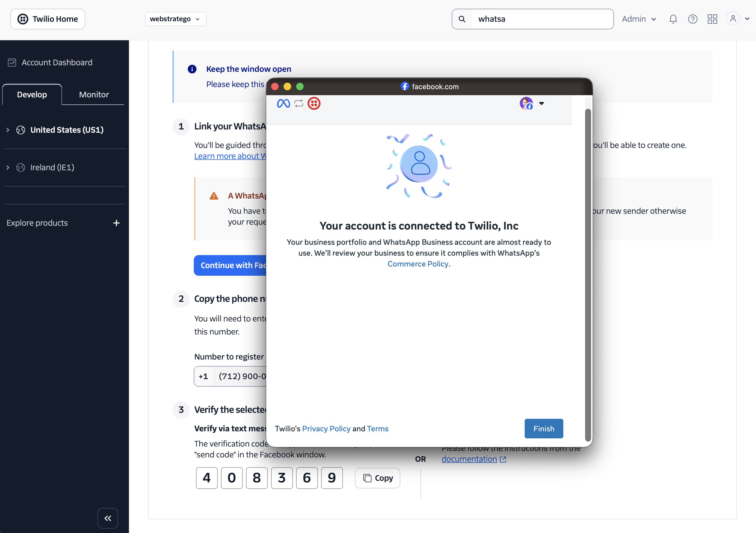This screenshot has width=756, height=533.
Task: Open Twilio Home button
Action: click(x=48, y=19)
